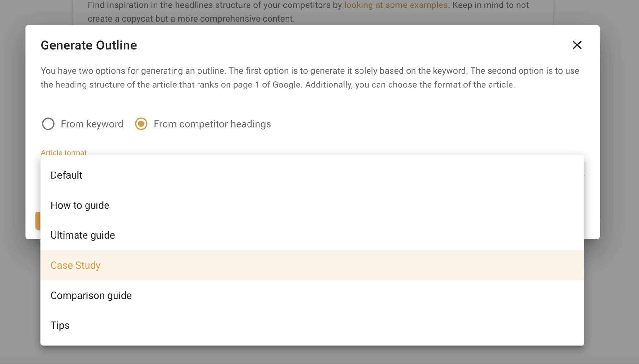Choose How to guide format
The width and height of the screenshot is (639, 364).
click(80, 205)
